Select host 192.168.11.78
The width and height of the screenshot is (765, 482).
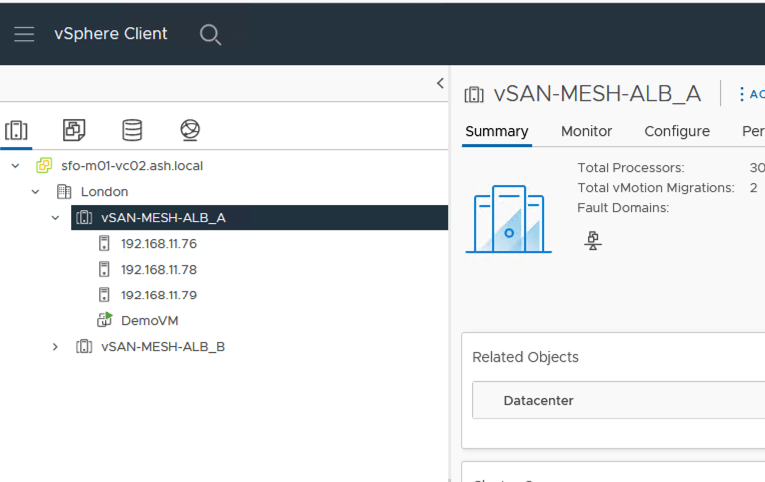[x=159, y=269]
